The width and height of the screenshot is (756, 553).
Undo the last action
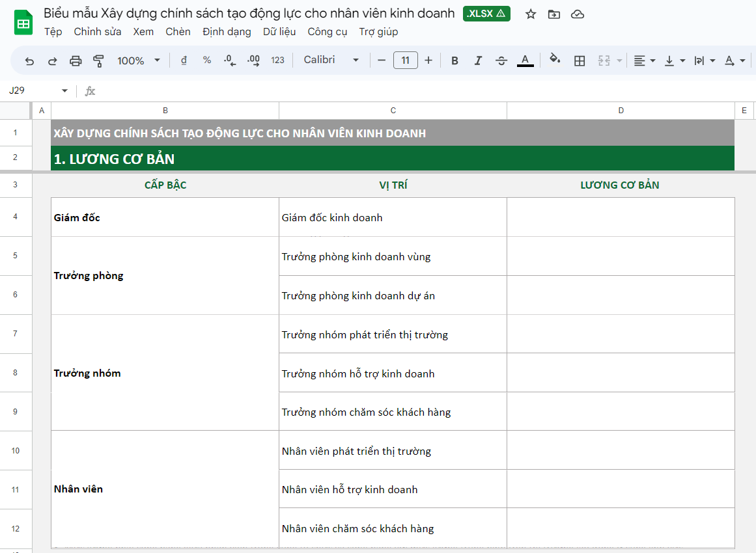click(29, 61)
